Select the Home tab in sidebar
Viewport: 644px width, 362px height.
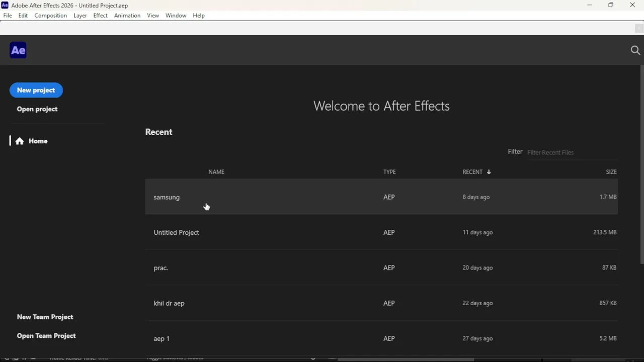32,141
